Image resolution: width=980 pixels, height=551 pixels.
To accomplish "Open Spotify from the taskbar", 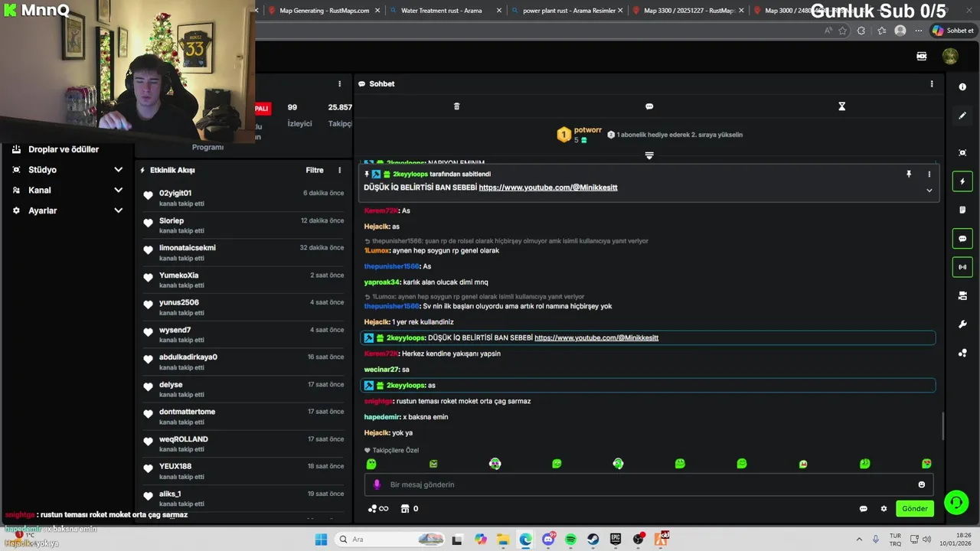I will pos(570,540).
